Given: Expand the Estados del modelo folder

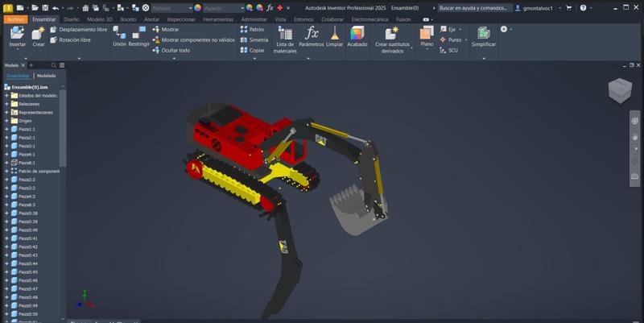Looking at the screenshot, I should [6, 95].
